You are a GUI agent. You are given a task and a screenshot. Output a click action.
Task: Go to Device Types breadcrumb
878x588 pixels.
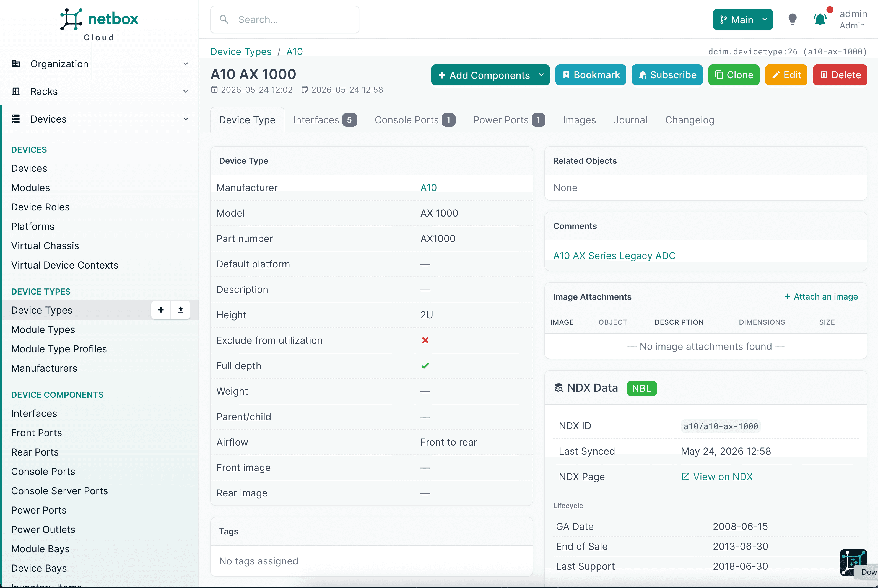[241, 51]
